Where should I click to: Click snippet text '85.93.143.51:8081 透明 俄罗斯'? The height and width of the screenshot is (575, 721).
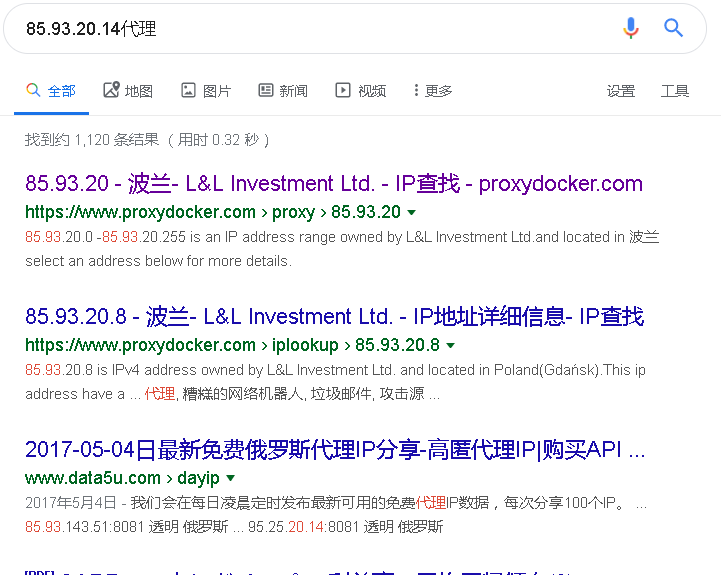point(126,527)
